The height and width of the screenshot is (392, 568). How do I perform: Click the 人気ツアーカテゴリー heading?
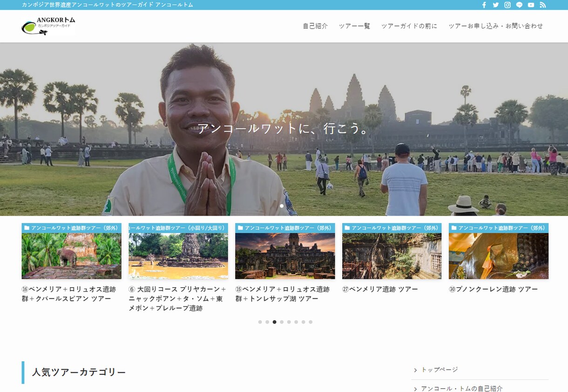pos(79,372)
